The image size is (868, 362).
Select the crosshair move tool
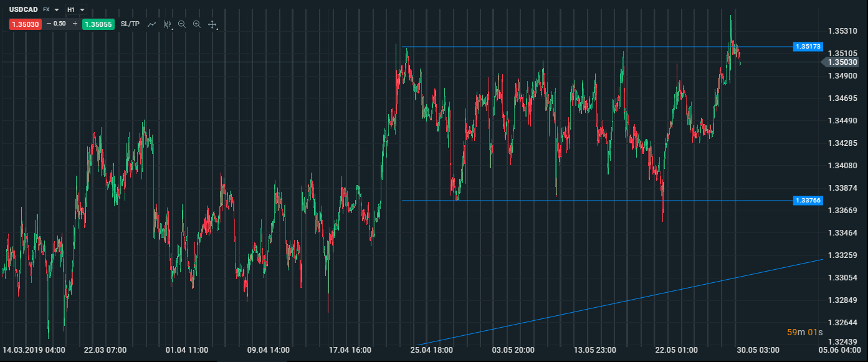tap(212, 24)
